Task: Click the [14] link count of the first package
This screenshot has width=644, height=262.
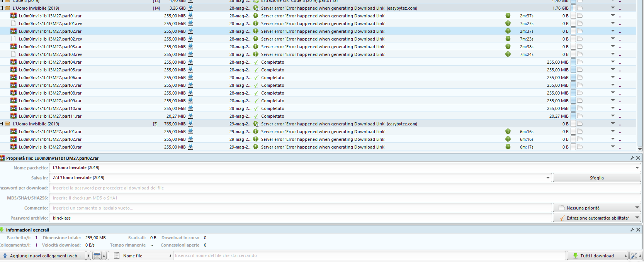Action: click(156, 8)
